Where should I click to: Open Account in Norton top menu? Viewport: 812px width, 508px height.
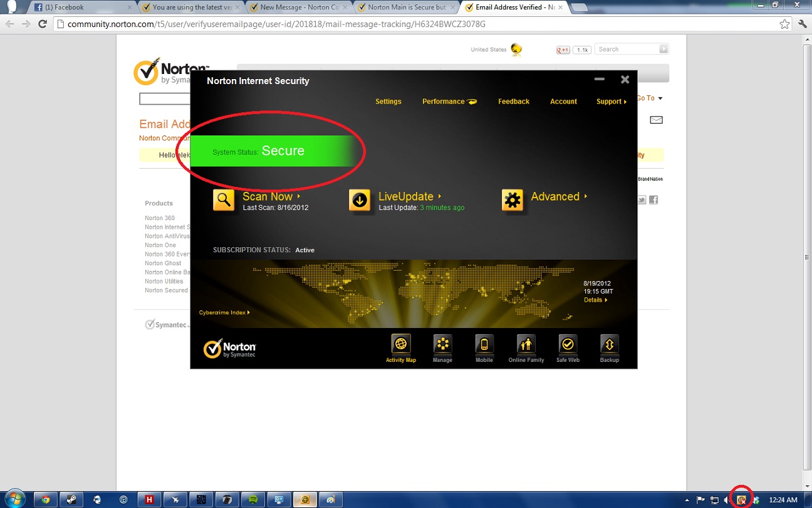pos(563,102)
